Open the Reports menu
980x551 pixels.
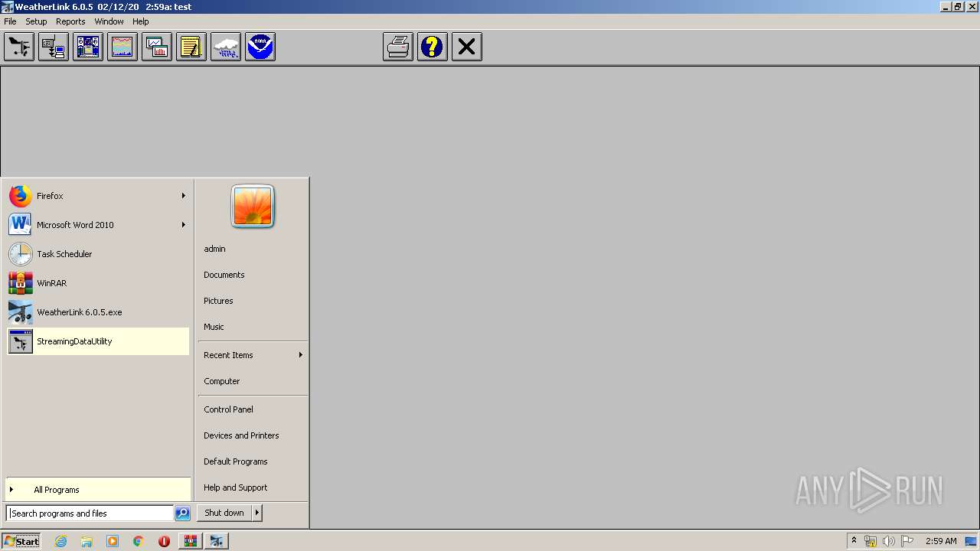[x=70, y=21]
